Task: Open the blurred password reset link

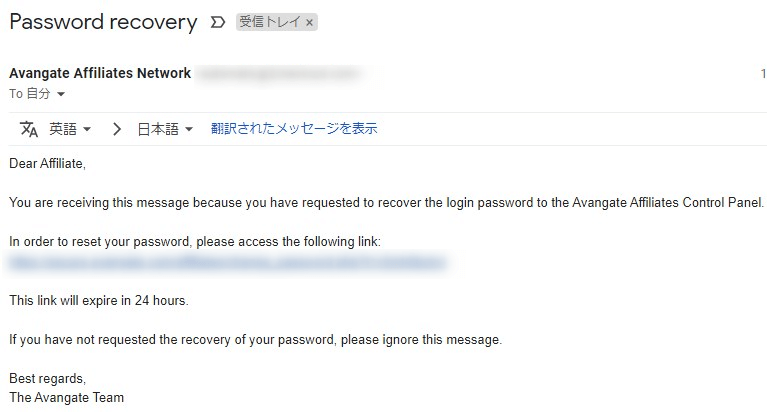Action: 227,263
